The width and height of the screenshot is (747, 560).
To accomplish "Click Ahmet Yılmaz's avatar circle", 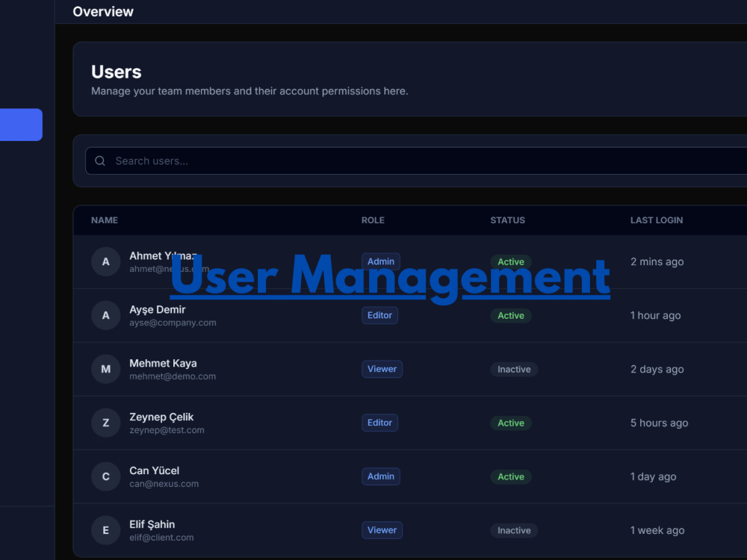I will [x=106, y=261].
